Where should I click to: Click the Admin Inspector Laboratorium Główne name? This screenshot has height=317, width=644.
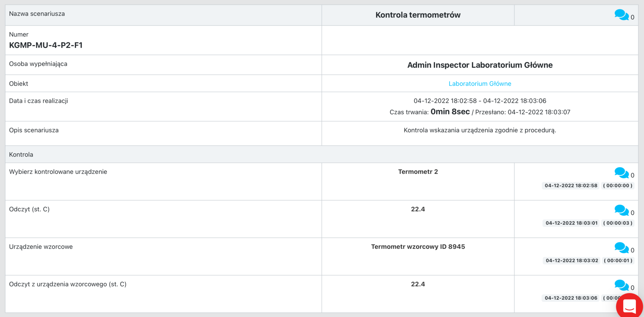coord(480,65)
